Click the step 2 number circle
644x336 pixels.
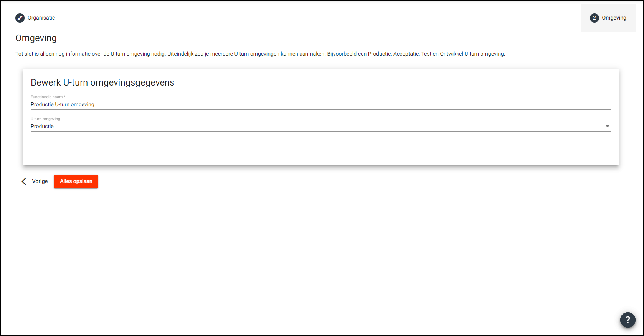594,18
